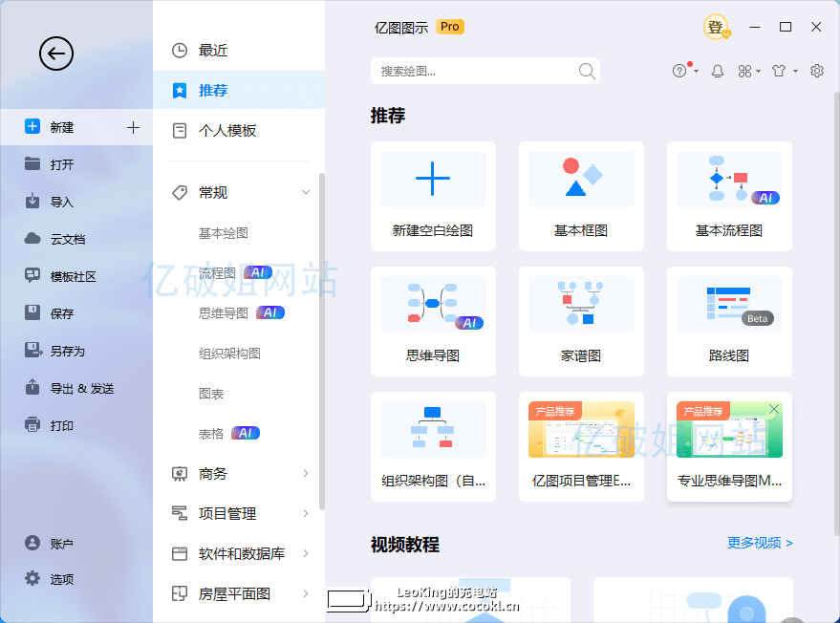This screenshot has width=840, height=623.
Task: Click the 打印 print item
Action: click(x=76, y=425)
